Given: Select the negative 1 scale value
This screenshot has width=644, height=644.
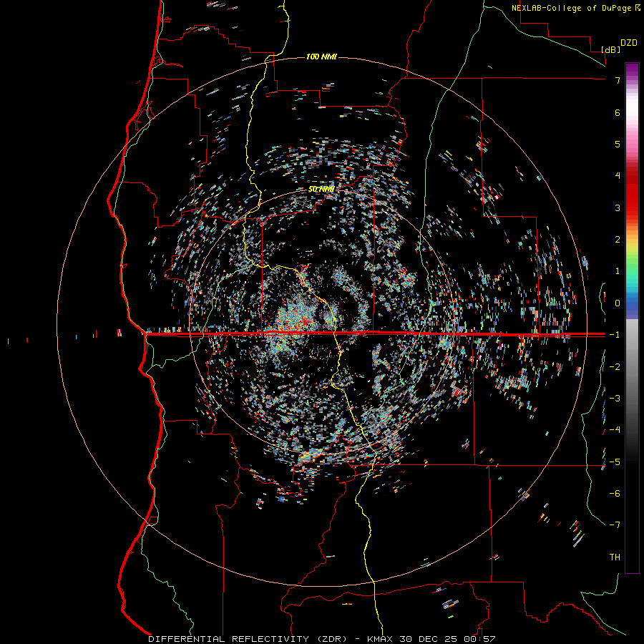Looking at the screenshot, I should click(615, 335).
